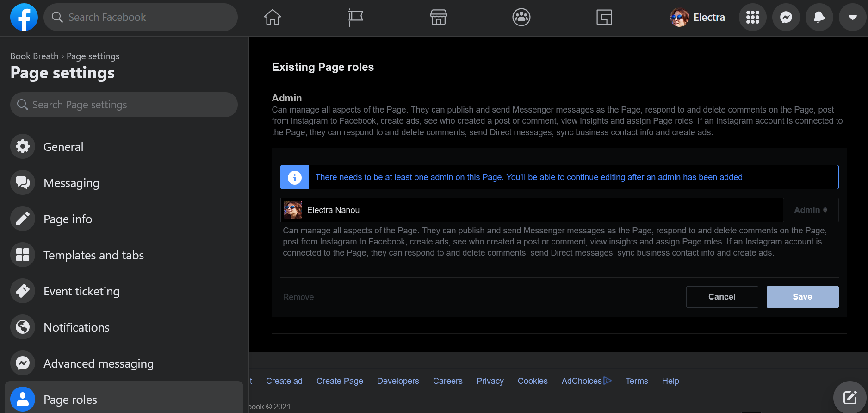This screenshot has height=413, width=868.
Task: Open the Messenger icon
Action: coord(786,18)
